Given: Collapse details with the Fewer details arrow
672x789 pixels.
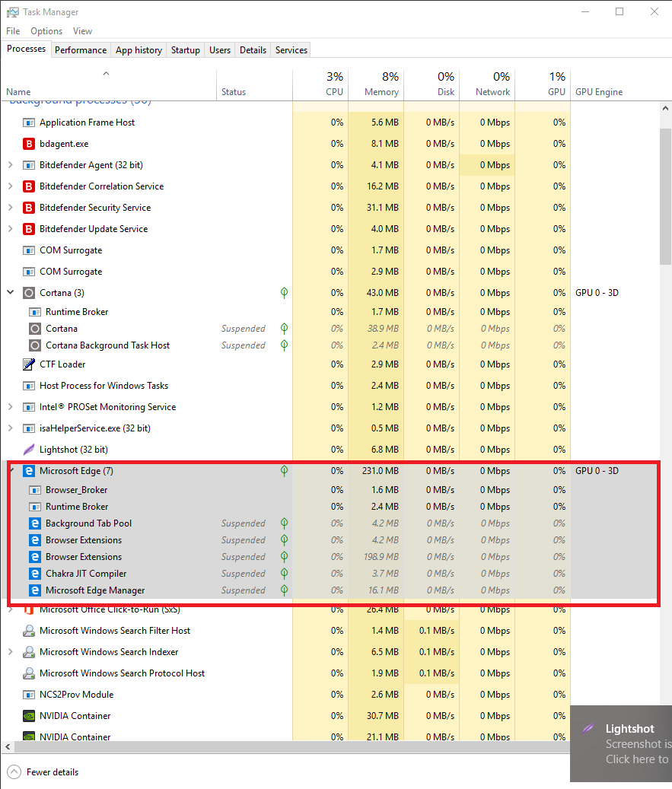Looking at the screenshot, I should point(14,772).
